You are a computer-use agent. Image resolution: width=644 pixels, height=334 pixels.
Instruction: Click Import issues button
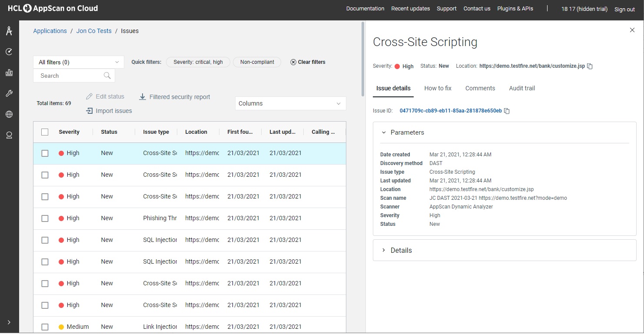point(109,111)
